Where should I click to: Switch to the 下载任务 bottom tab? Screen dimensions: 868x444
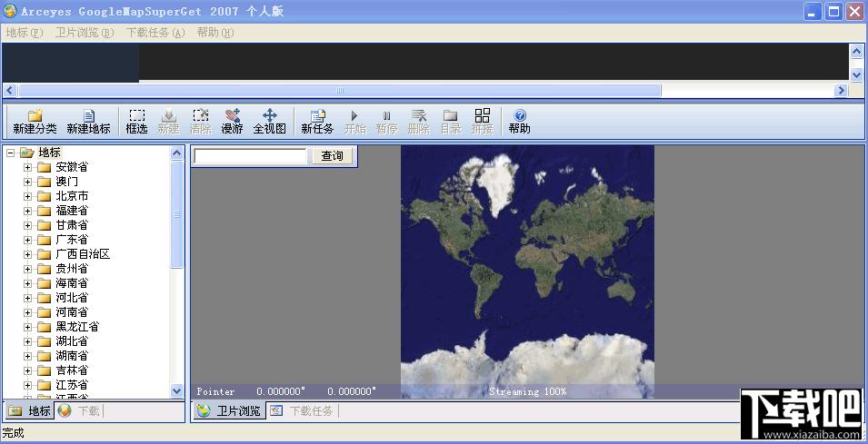click(304, 410)
